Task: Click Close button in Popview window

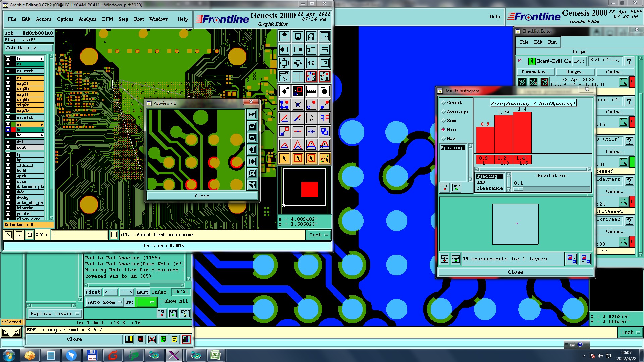Action: pyautogui.click(x=202, y=196)
